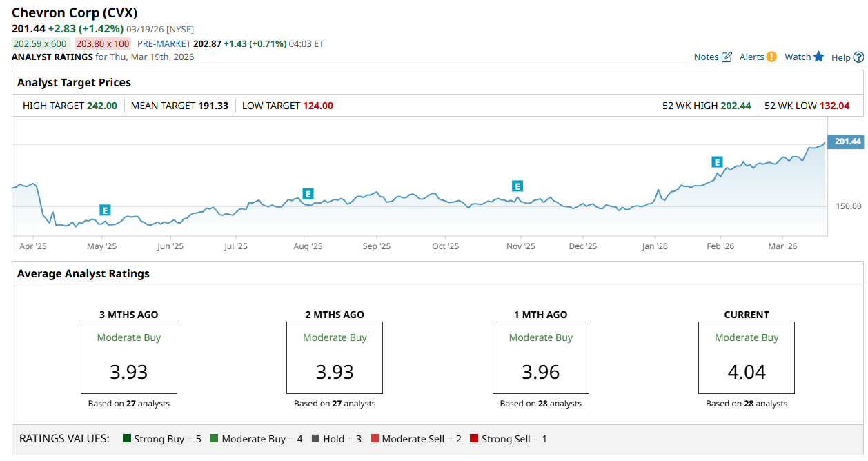868x461 pixels.
Task: Click the Strong Buy dark green legend swatch
Action: (127, 438)
